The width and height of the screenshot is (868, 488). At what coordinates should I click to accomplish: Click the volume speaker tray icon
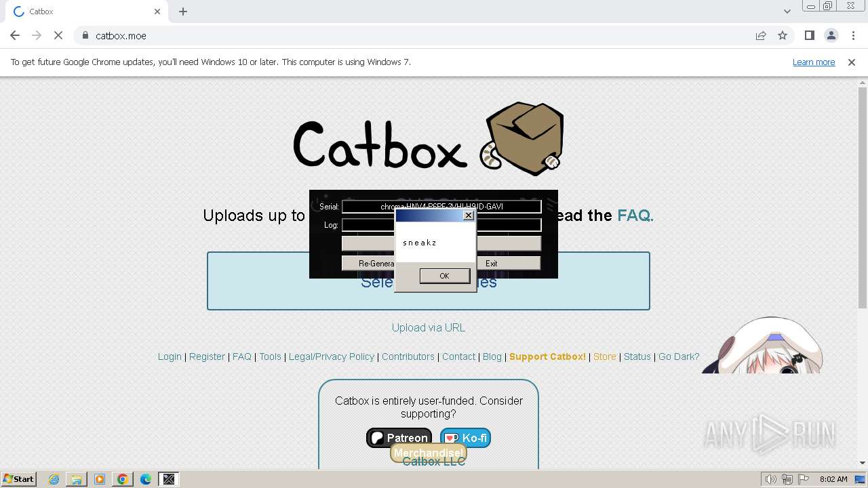click(x=771, y=479)
